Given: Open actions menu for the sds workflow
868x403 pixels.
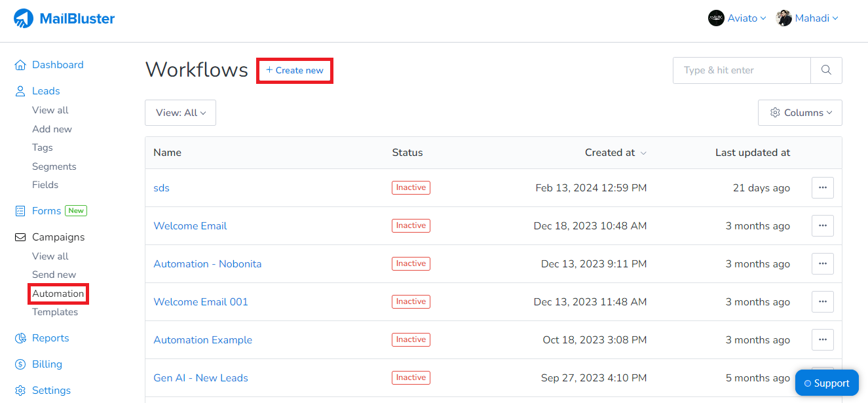Looking at the screenshot, I should click(x=823, y=187).
